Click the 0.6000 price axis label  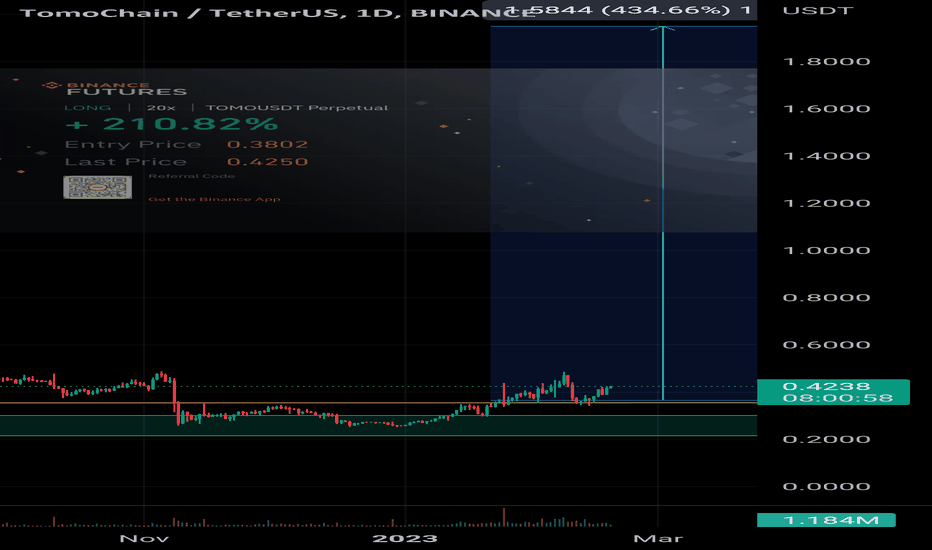pos(827,345)
